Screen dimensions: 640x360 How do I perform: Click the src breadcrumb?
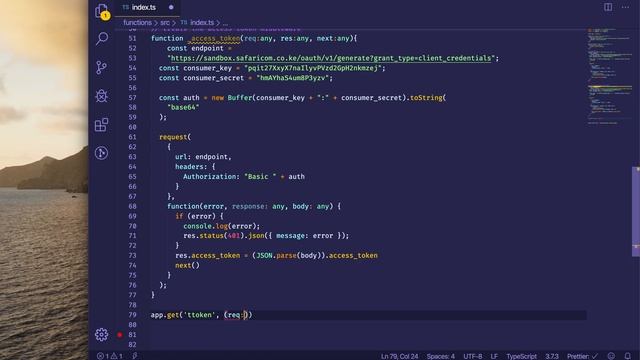coord(164,23)
